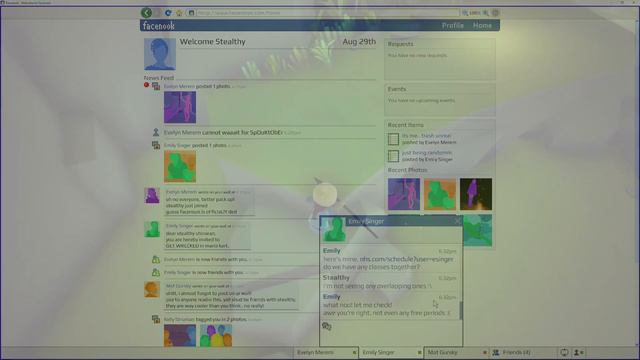Viewport: 640px width, 360px height.
Task: Click the round status icon in chat bar
Action: coord(564,352)
